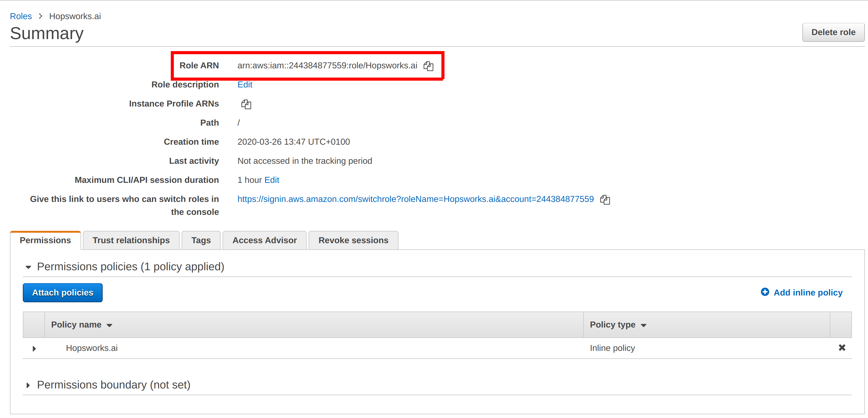Screen dimensions: 868x418
Task: Click the plus icon for inline policy
Action: tap(765, 292)
